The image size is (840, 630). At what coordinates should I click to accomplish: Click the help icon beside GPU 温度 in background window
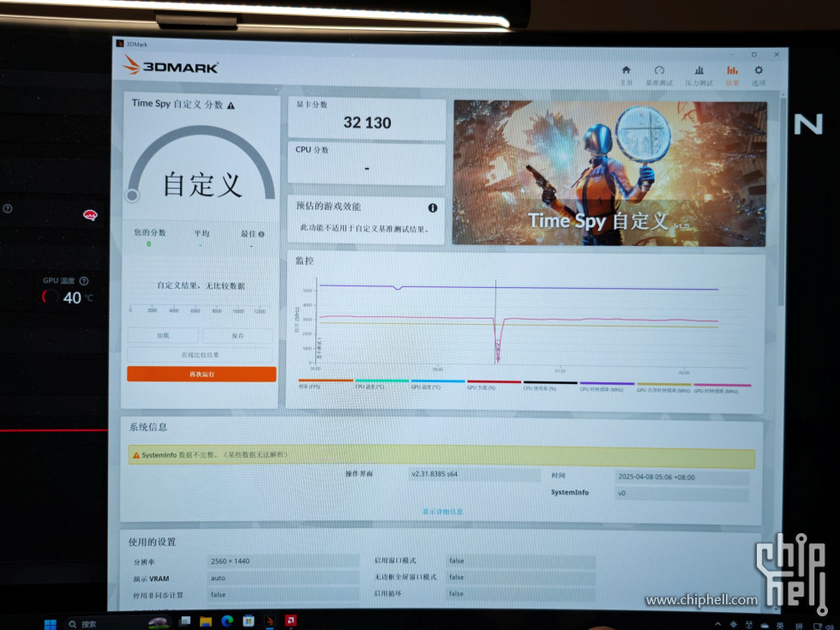(84, 281)
